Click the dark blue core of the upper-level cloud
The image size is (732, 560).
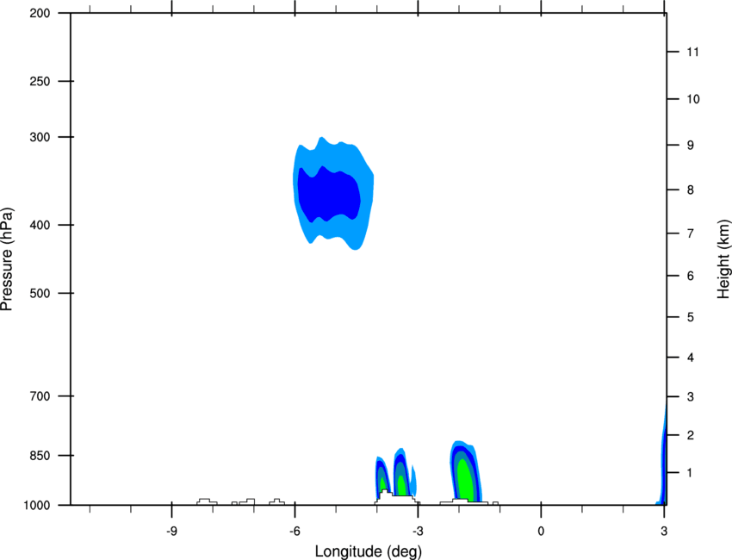[x=329, y=194]
